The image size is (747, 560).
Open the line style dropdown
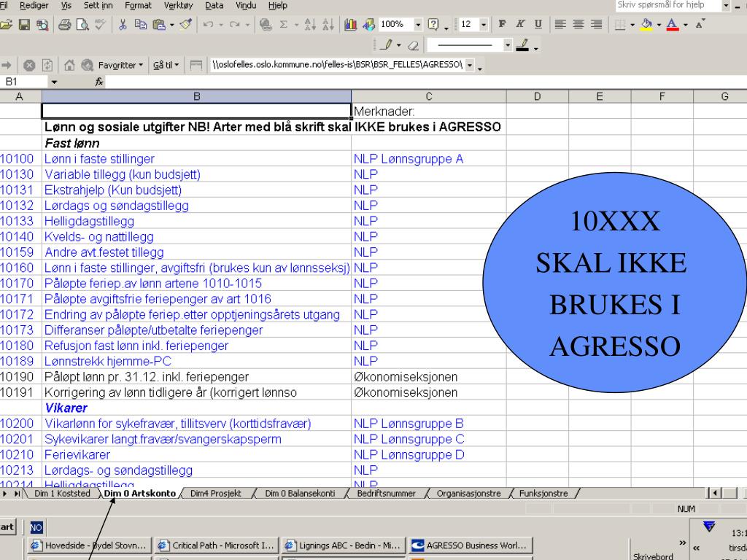tap(508, 45)
